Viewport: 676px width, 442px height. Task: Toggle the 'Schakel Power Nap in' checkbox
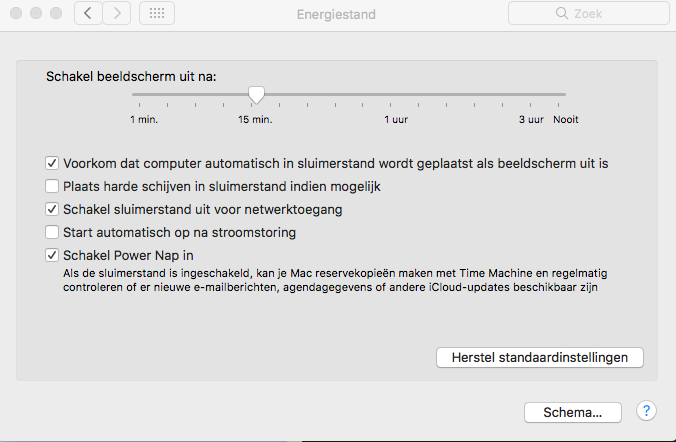click(x=53, y=255)
